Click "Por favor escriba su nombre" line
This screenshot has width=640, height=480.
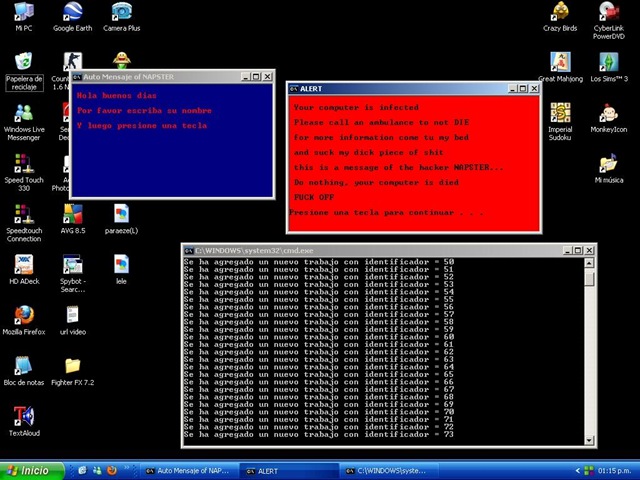tap(144, 111)
